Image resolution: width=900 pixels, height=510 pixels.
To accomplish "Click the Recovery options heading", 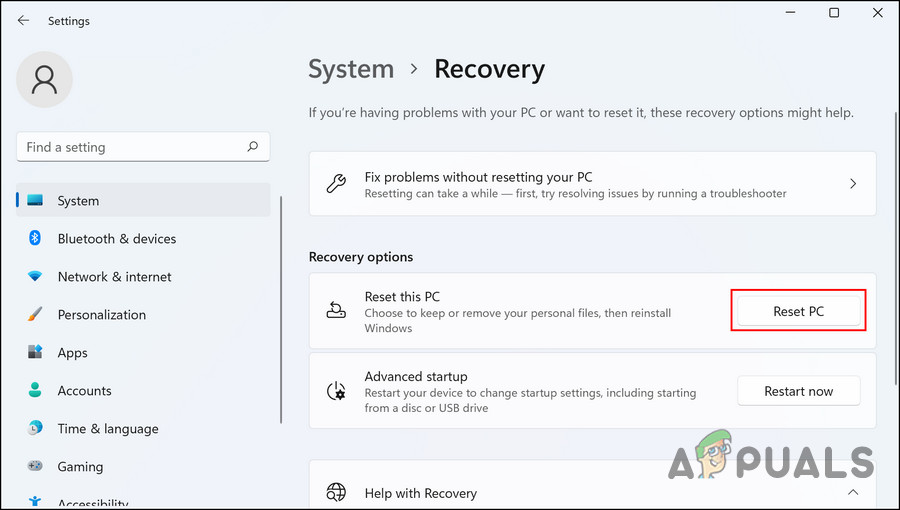I will [360, 256].
